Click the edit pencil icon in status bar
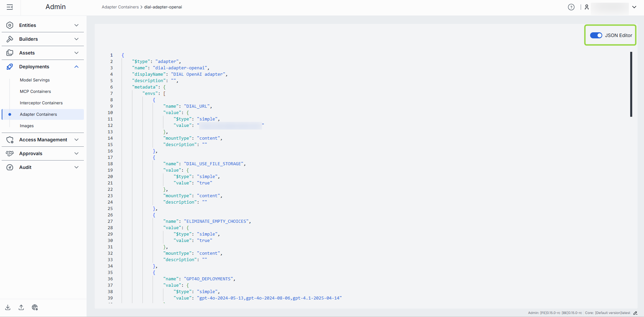Image resolution: width=644 pixels, height=317 pixels. point(635,313)
